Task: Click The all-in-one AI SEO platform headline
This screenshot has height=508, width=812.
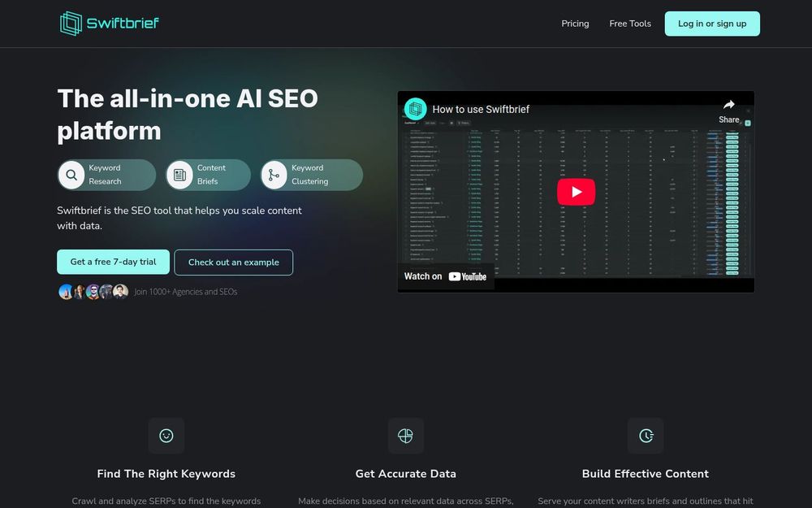Action: tap(188, 114)
